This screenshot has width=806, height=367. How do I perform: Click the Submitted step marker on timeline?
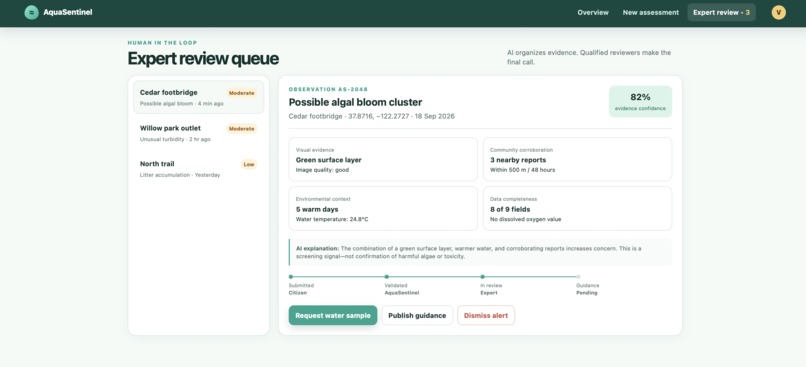click(x=291, y=277)
